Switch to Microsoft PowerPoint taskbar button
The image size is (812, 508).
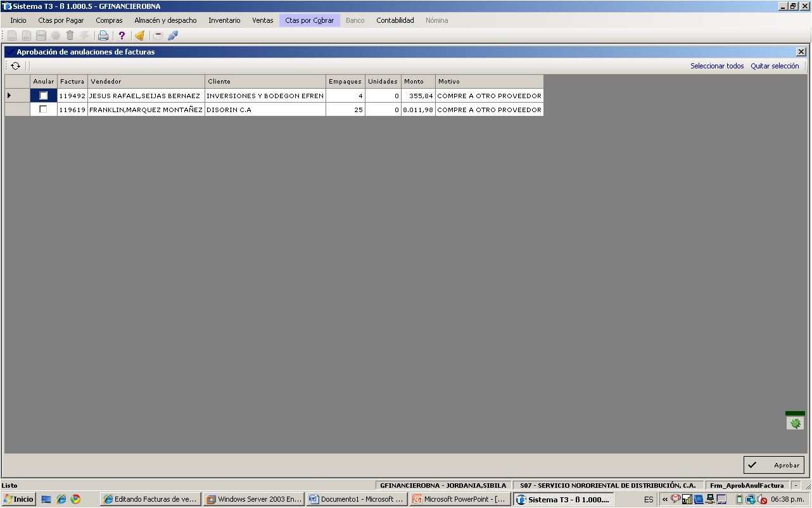(x=460, y=499)
